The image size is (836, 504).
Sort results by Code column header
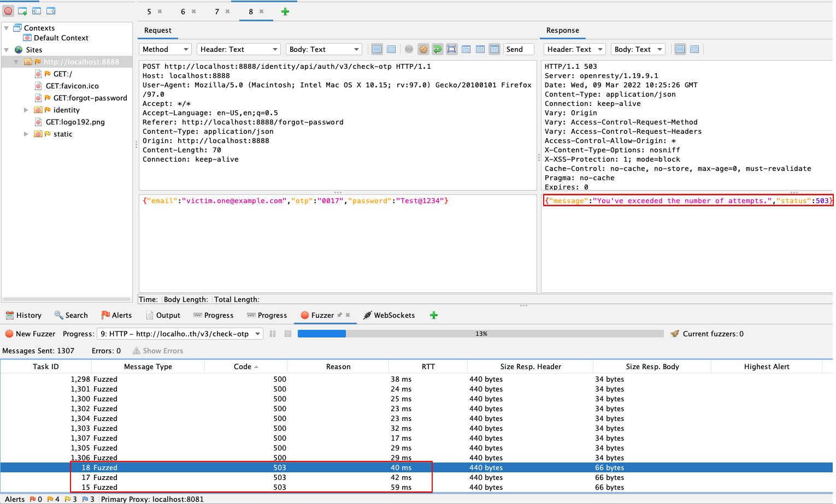pos(246,366)
